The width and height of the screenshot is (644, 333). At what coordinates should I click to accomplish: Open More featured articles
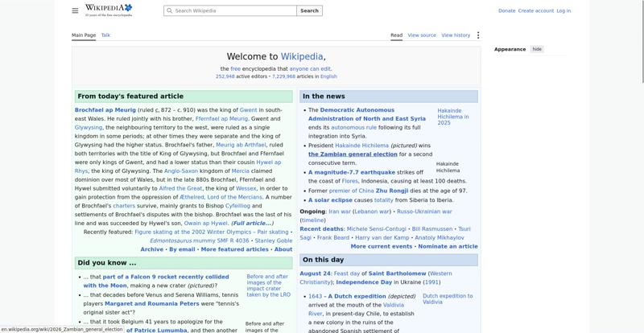[x=234, y=249]
